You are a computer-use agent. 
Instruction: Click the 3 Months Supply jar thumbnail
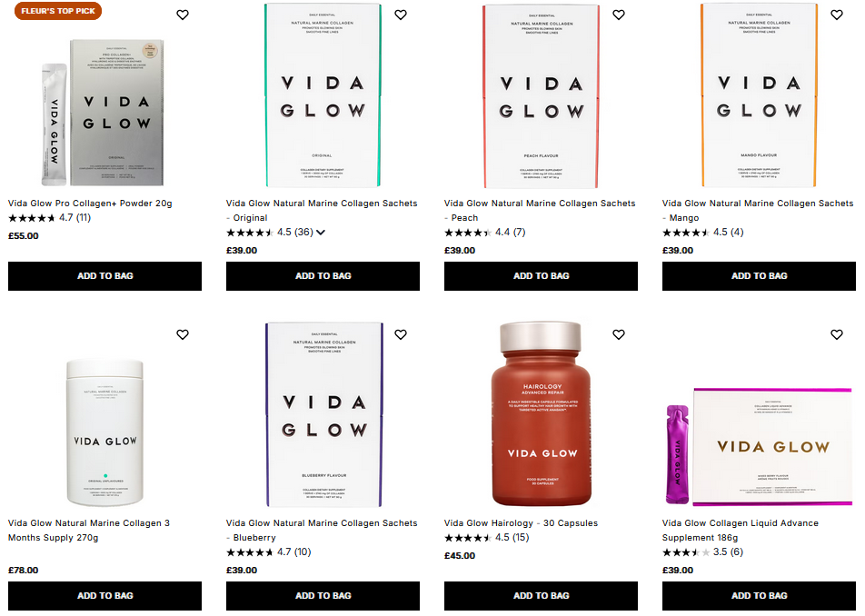click(x=104, y=414)
